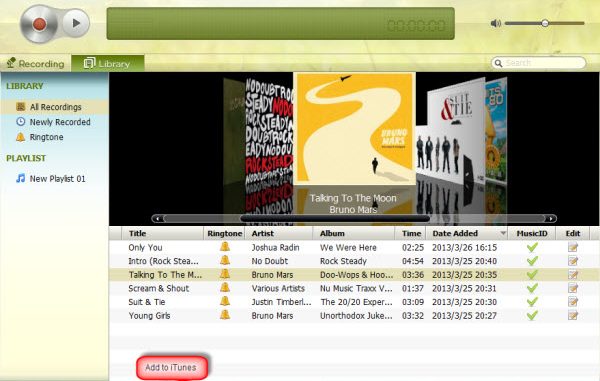600x381 pixels.
Task: Edit tags for Talking To The Moon
Action: [573, 274]
